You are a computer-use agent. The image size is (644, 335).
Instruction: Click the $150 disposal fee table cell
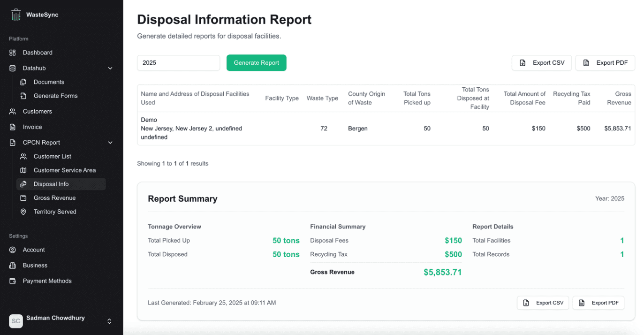pyautogui.click(x=538, y=129)
